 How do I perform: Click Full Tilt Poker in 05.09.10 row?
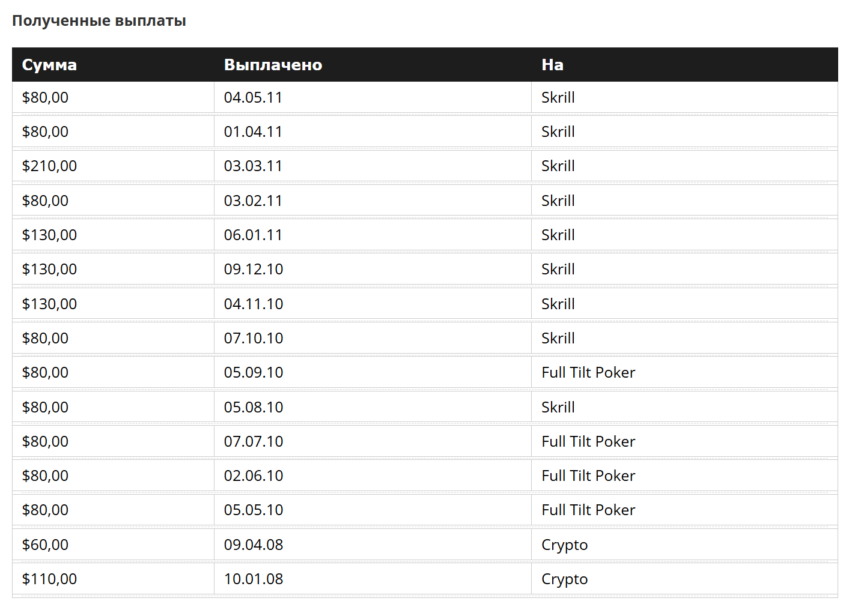click(x=588, y=373)
